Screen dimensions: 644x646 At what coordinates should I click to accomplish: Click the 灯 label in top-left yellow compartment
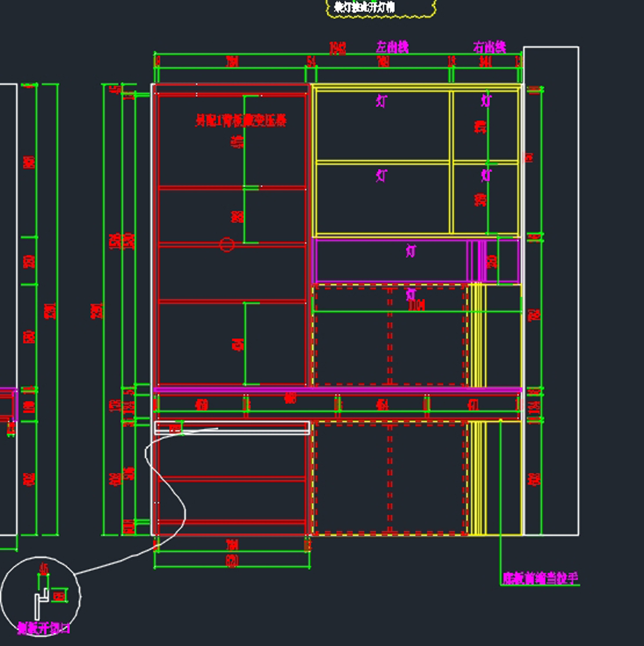click(x=381, y=101)
